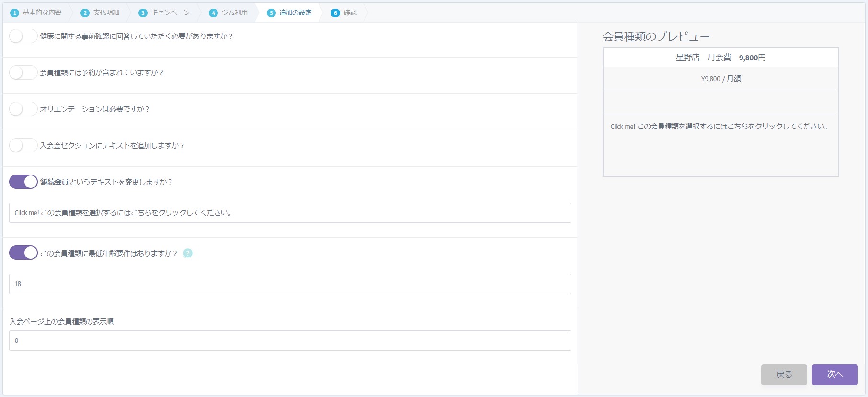
Task: Enable 入会金セクションにテキストを追加 toggle
Action: pyautogui.click(x=23, y=146)
